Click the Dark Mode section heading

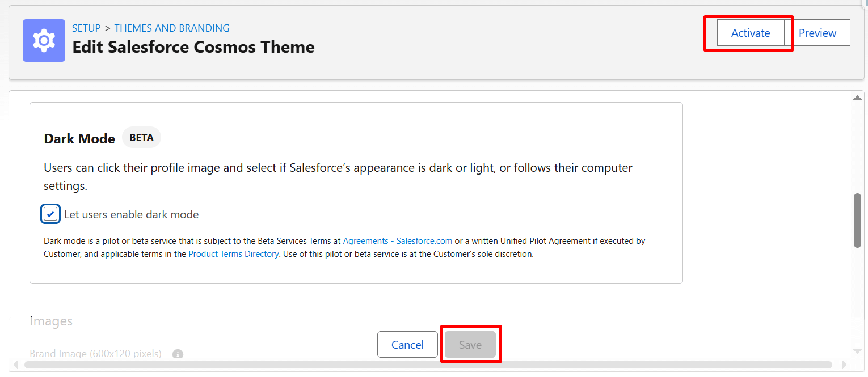point(79,138)
